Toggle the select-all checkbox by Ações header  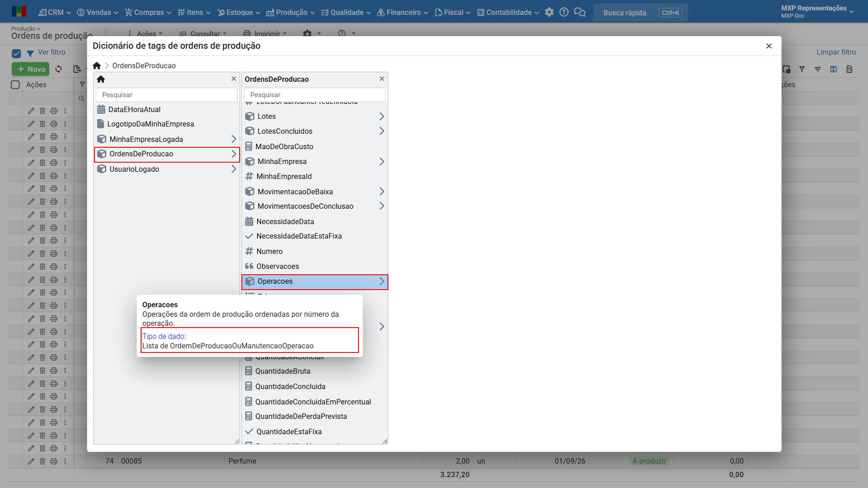15,85
